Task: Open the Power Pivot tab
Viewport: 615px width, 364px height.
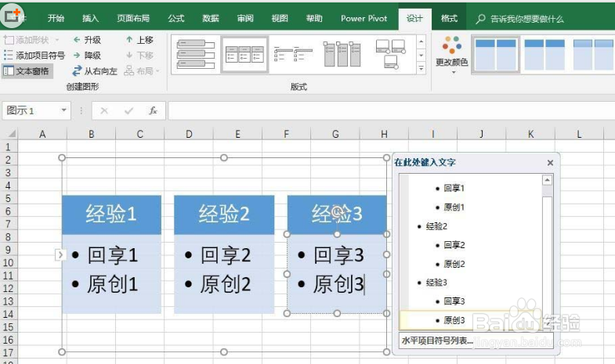Action: (364, 19)
